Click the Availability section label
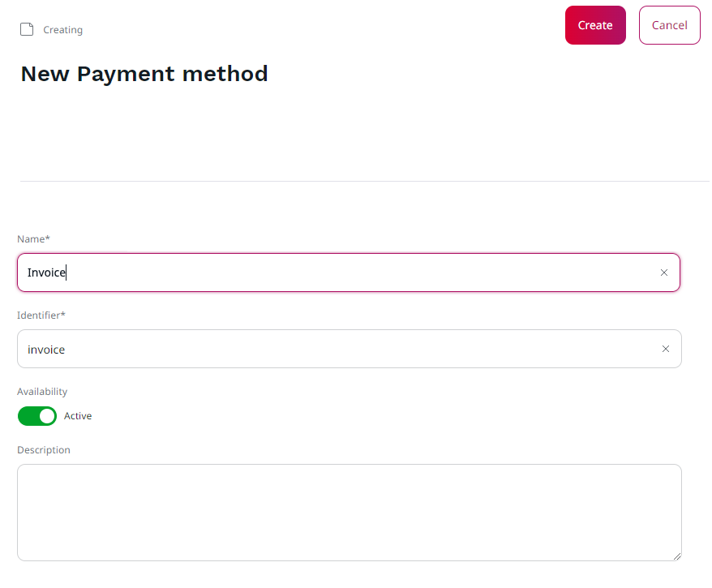The height and width of the screenshot is (588, 712). point(41,391)
